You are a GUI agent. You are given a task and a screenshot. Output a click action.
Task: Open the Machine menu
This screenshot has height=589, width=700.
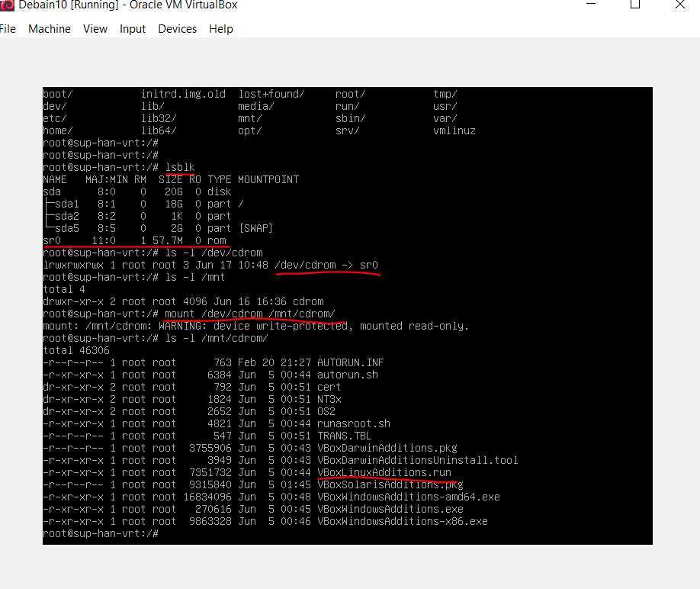pyautogui.click(x=50, y=29)
